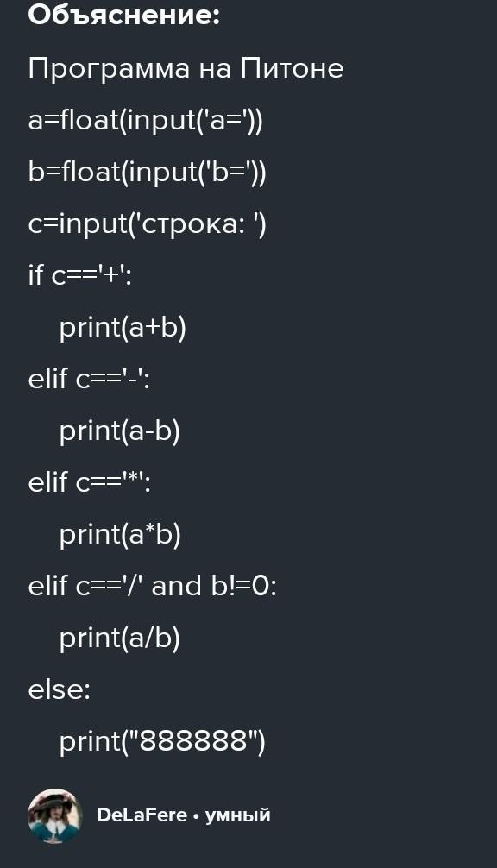This screenshot has width=497, height=868.
Task: Click the a=float(input('a=')) code line
Action: click(x=146, y=120)
